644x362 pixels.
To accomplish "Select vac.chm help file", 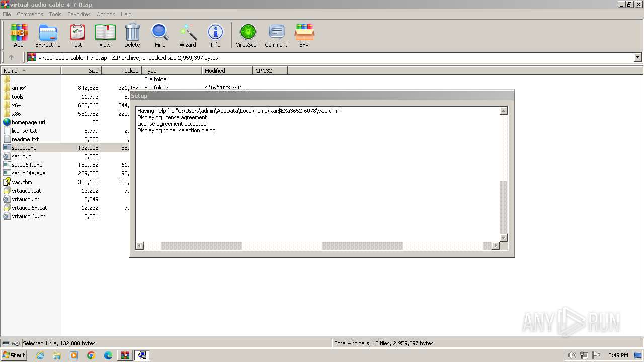I will point(22,182).
